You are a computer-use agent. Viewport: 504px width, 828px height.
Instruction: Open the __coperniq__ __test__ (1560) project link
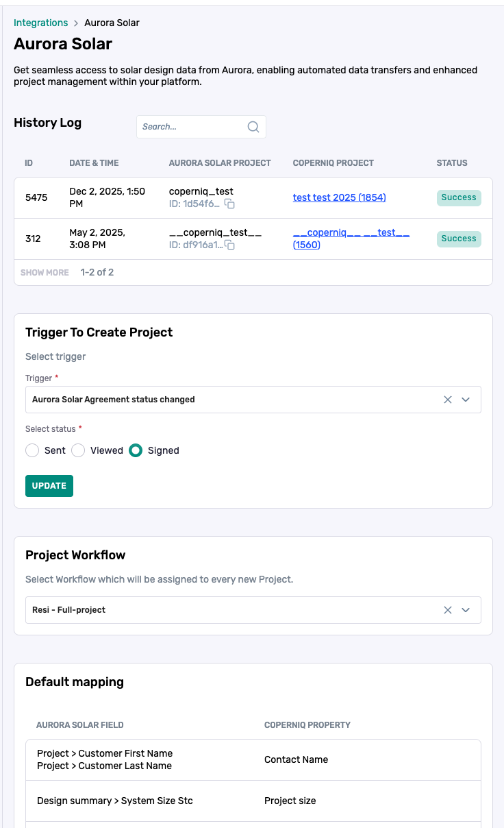pos(351,239)
